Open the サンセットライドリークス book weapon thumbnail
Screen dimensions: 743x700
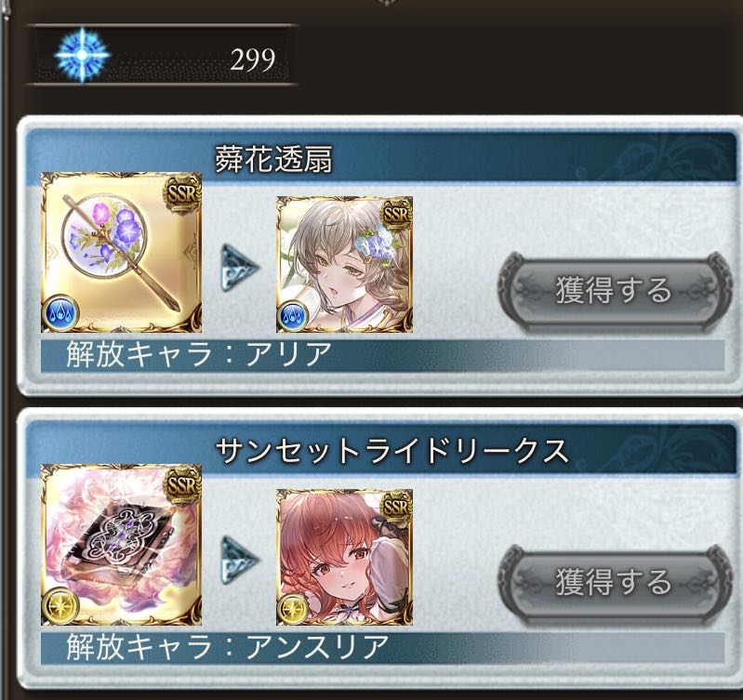[x=121, y=545]
